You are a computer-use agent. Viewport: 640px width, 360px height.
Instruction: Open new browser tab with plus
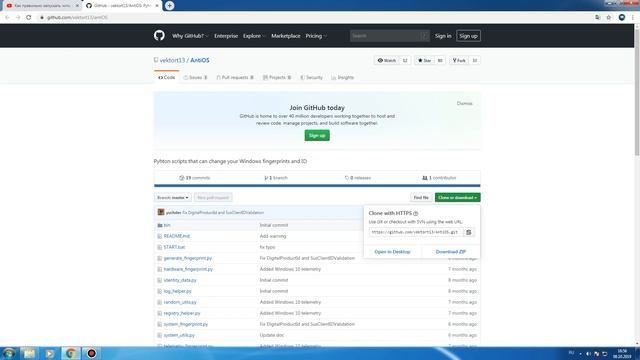coord(169,6)
